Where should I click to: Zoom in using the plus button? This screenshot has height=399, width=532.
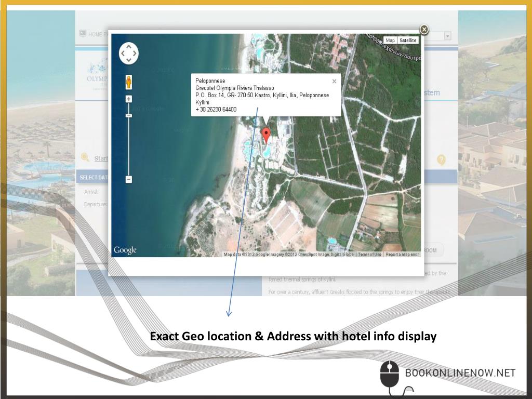(129, 99)
